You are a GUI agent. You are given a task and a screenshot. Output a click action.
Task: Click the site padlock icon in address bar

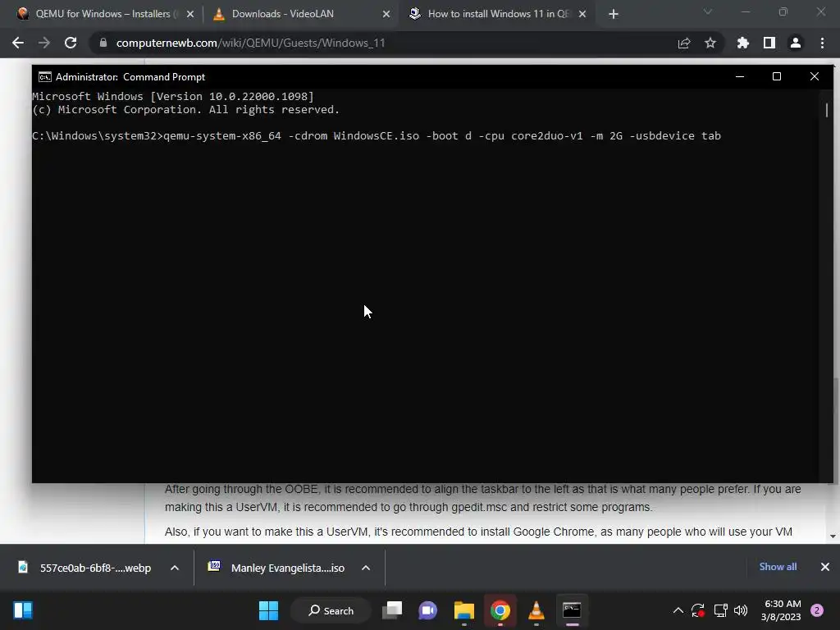(x=103, y=43)
